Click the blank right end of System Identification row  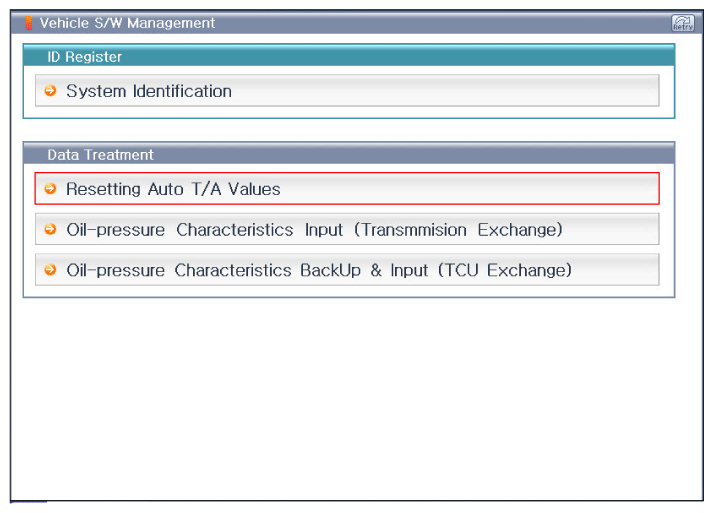[x=546, y=91]
